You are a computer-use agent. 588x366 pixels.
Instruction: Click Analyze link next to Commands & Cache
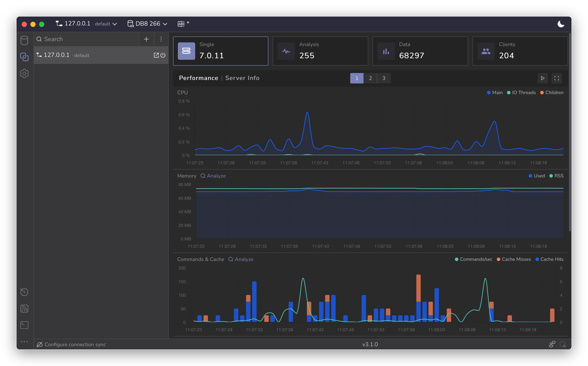tap(241, 259)
